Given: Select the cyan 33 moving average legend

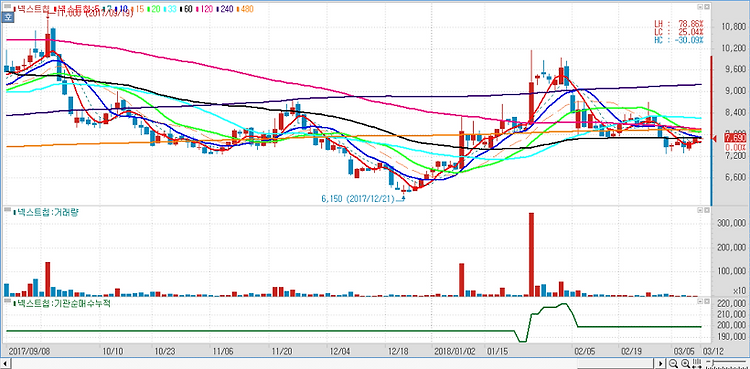Looking at the screenshot, I should point(170,9).
